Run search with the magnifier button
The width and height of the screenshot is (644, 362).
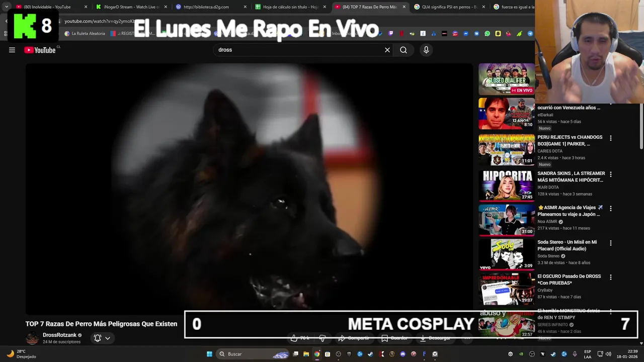click(404, 50)
